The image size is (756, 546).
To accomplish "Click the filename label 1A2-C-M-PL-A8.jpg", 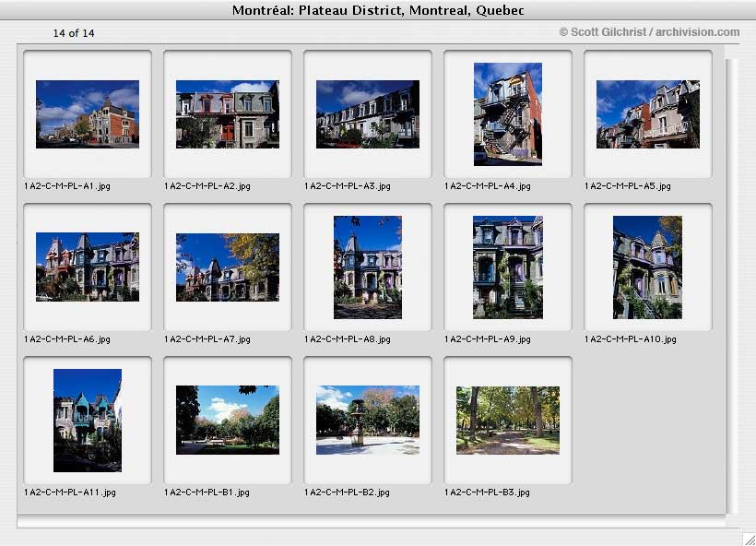I will (348, 339).
